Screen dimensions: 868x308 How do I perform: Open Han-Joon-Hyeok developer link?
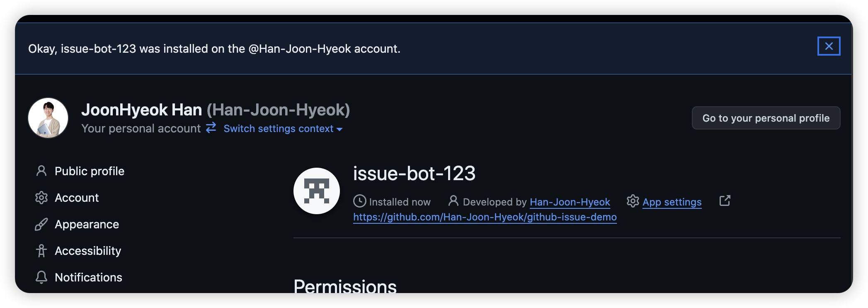tap(570, 202)
